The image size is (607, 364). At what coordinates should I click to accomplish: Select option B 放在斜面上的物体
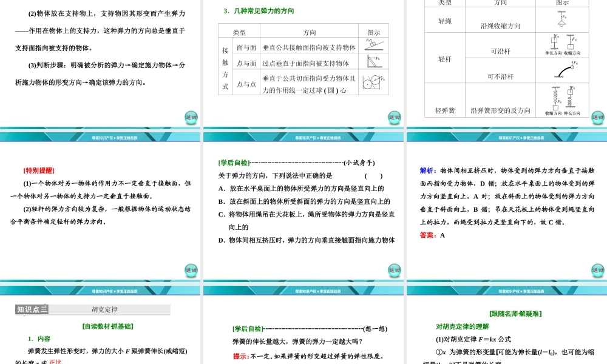pyautogui.click(x=304, y=201)
